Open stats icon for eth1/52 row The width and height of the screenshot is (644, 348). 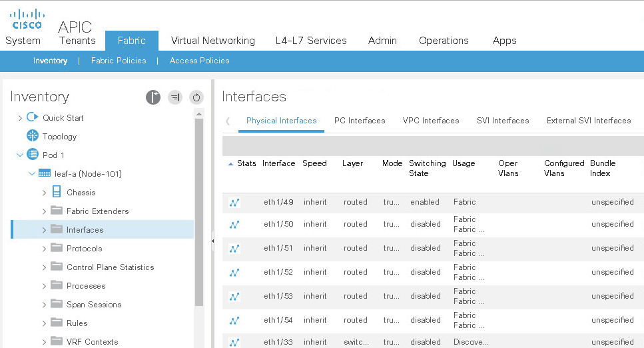(x=234, y=273)
